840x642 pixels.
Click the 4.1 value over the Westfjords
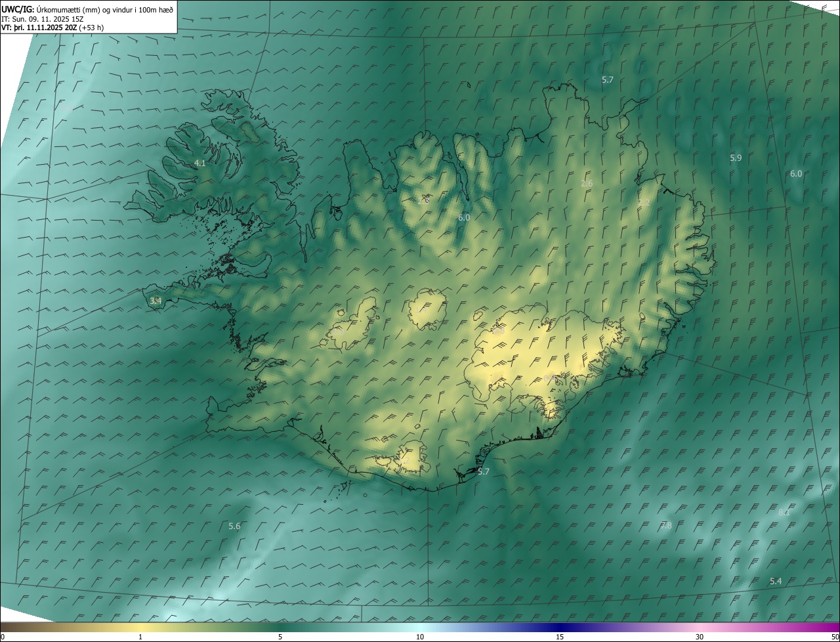click(x=200, y=163)
